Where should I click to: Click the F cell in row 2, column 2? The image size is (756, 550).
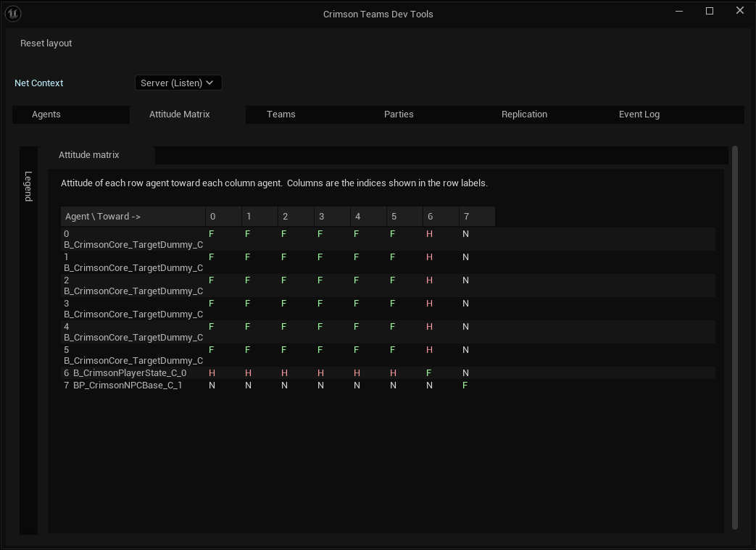pyautogui.click(x=283, y=280)
